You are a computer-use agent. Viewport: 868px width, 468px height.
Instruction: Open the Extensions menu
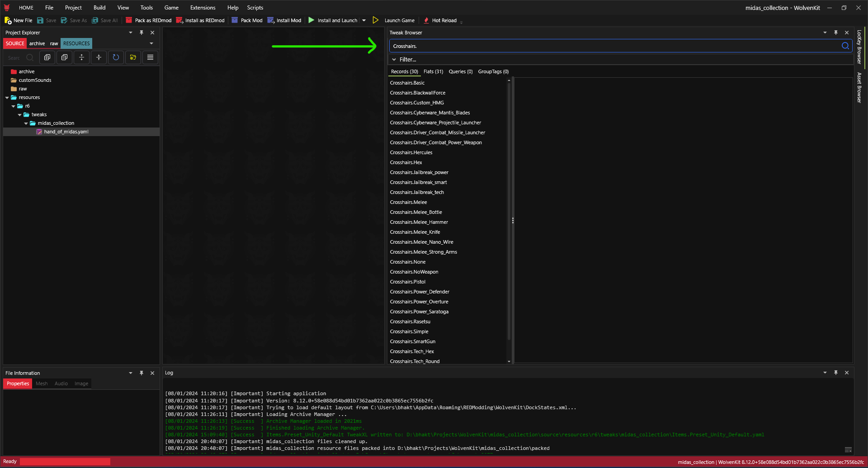point(203,8)
